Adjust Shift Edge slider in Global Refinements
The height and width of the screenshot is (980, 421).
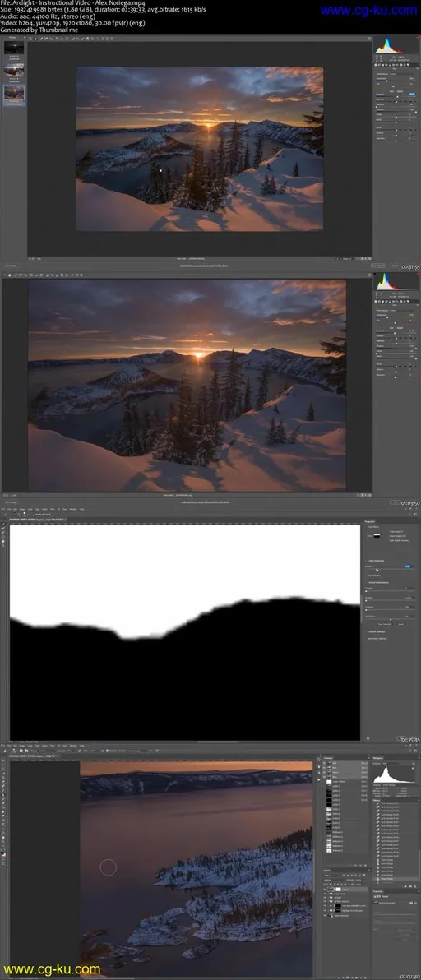(x=390, y=619)
